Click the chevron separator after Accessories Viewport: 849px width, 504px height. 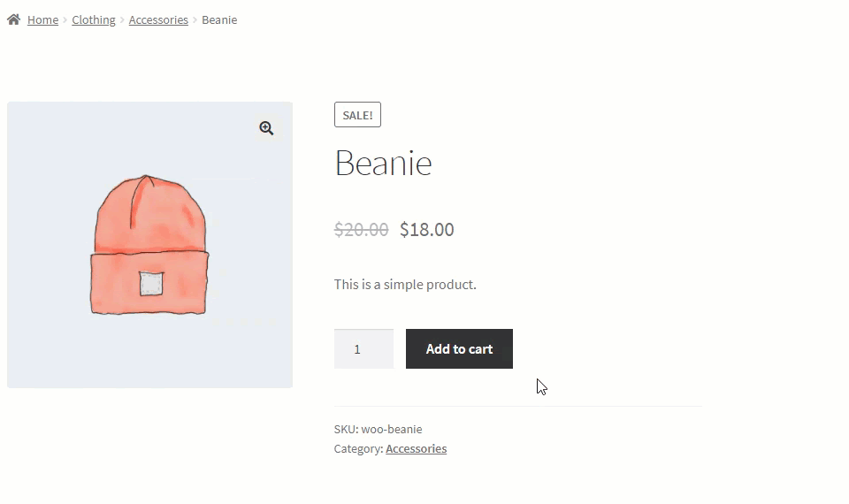coord(195,20)
